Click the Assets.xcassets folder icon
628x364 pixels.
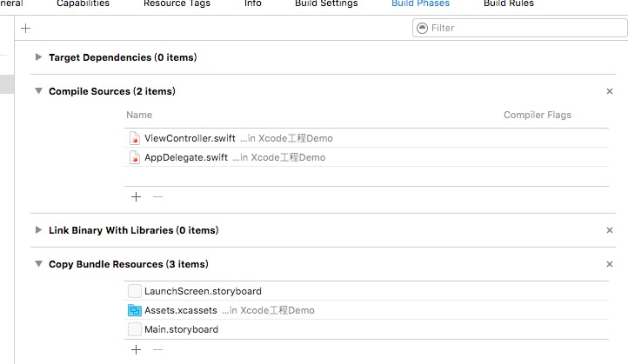click(135, 310)
